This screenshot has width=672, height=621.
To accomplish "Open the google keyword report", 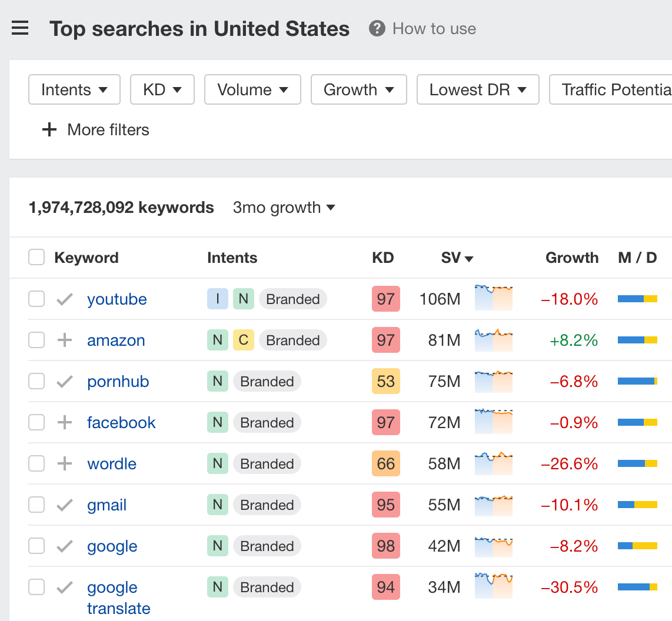I will click(112, 546).
